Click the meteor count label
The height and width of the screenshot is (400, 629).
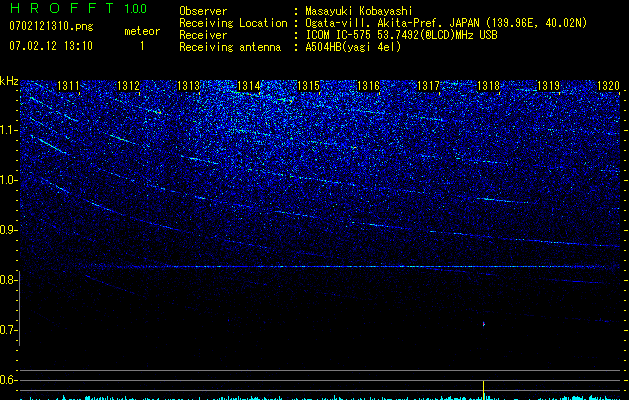pyautogui.click(x=142, y=31)
